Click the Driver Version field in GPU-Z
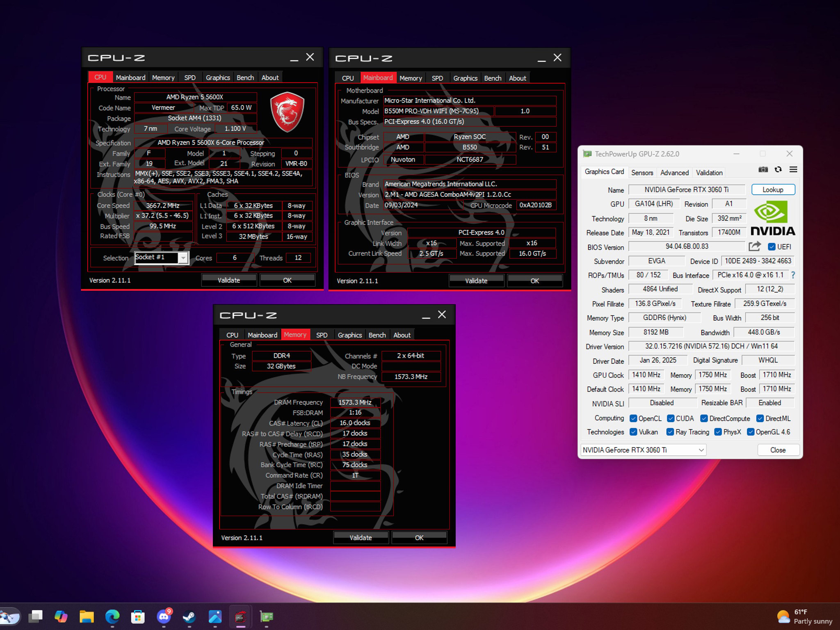The height and width of the screenshot is (630, 840). click(711, 346)
